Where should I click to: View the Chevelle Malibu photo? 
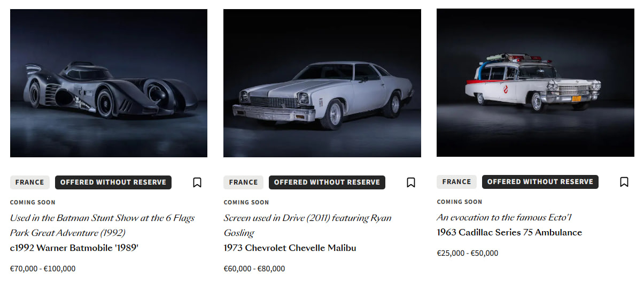pos(322,83)
